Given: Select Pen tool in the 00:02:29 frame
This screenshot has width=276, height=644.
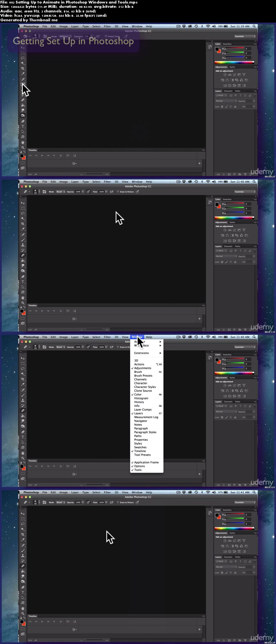Looking at the screenshot, I should click(x=23, y=587).
